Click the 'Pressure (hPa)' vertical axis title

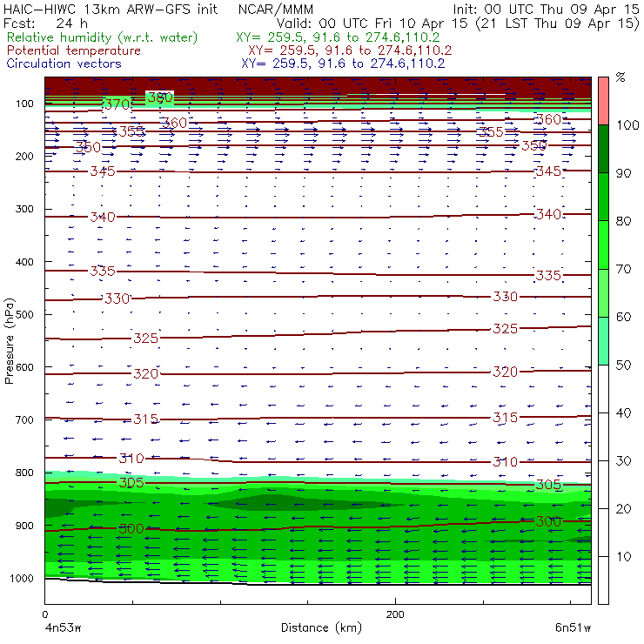9,341
